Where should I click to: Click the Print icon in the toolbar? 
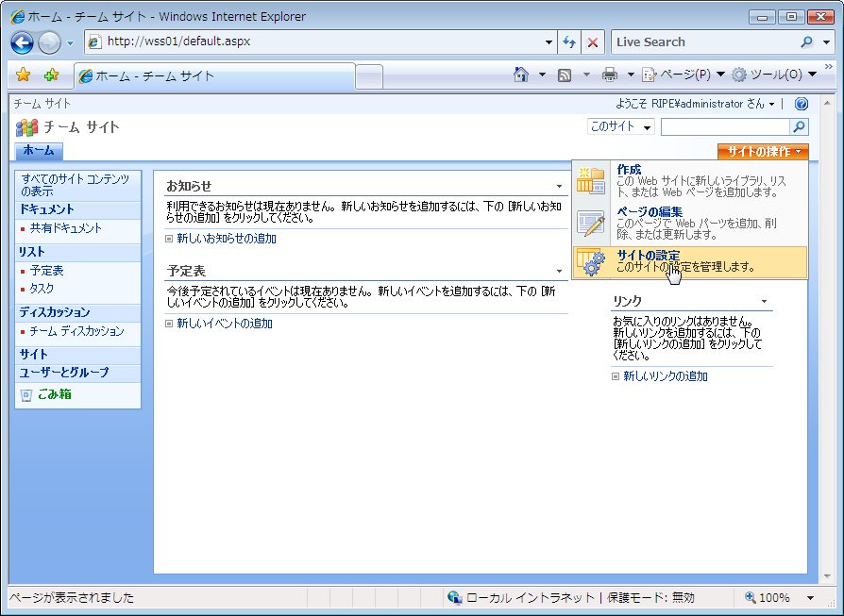click(609, 75)
